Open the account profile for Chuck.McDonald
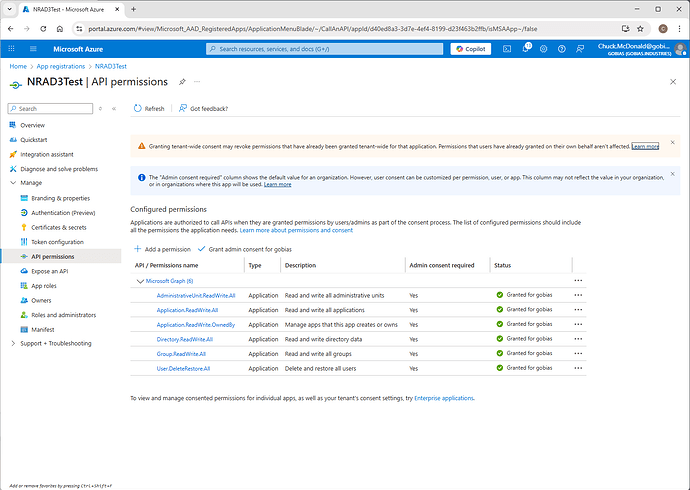This screenshot has height=490, width=690. point(641,49)
